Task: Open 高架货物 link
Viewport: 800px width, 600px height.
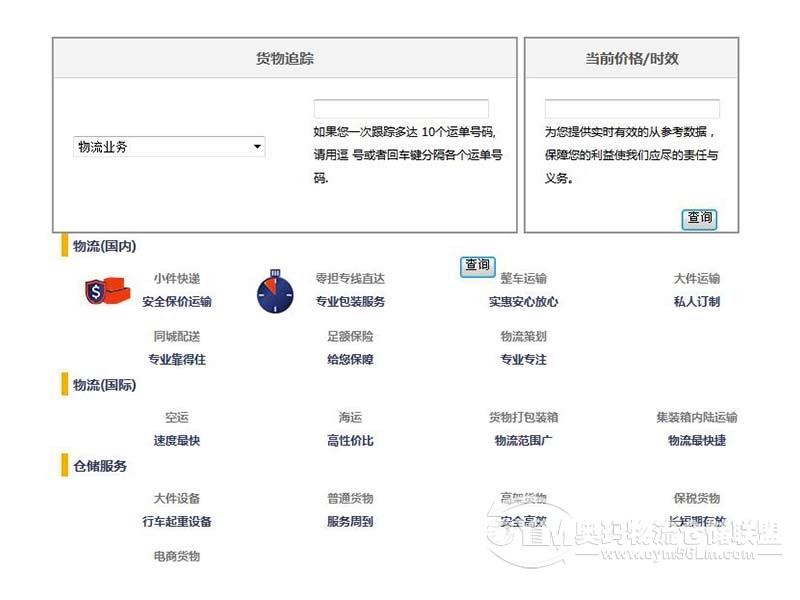Action: (x=523, y=498)
